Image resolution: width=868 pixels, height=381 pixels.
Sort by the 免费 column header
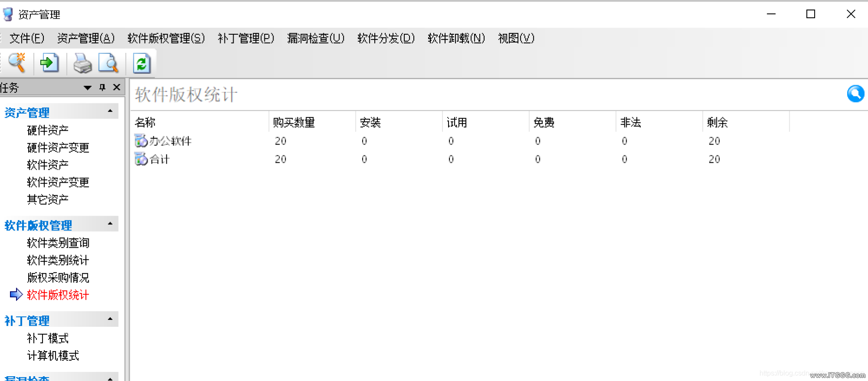pos(573,122)
